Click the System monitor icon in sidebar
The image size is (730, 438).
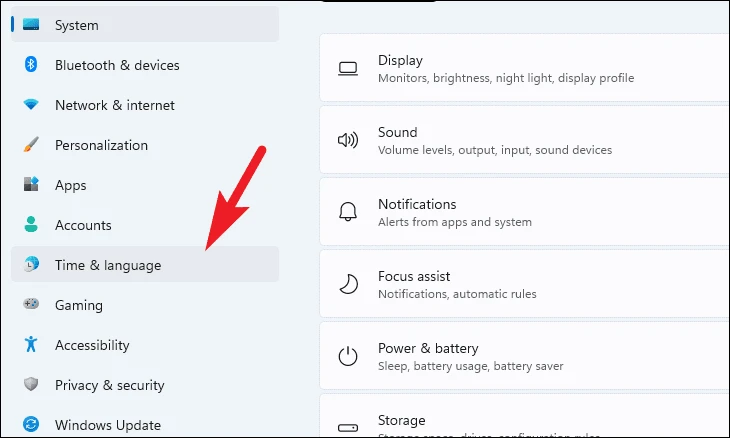pos(31,24)
